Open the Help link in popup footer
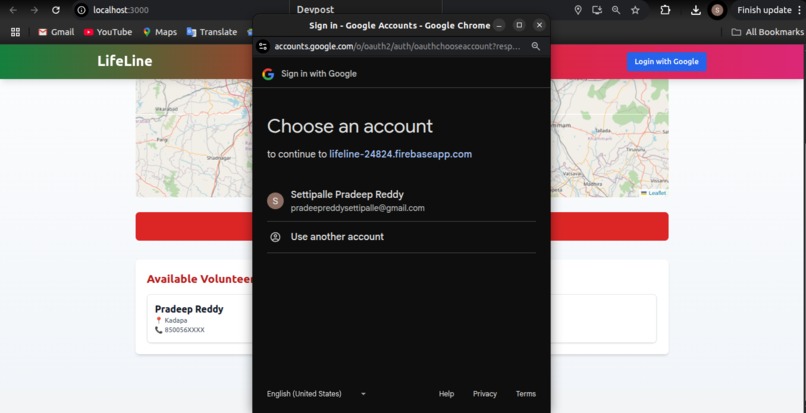The width and height of the screenshot is (806, 413). 446,394
